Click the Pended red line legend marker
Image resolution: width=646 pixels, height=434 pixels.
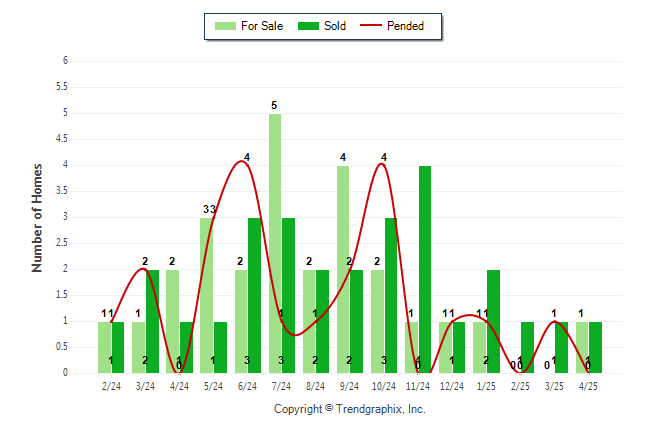point(371,26)
